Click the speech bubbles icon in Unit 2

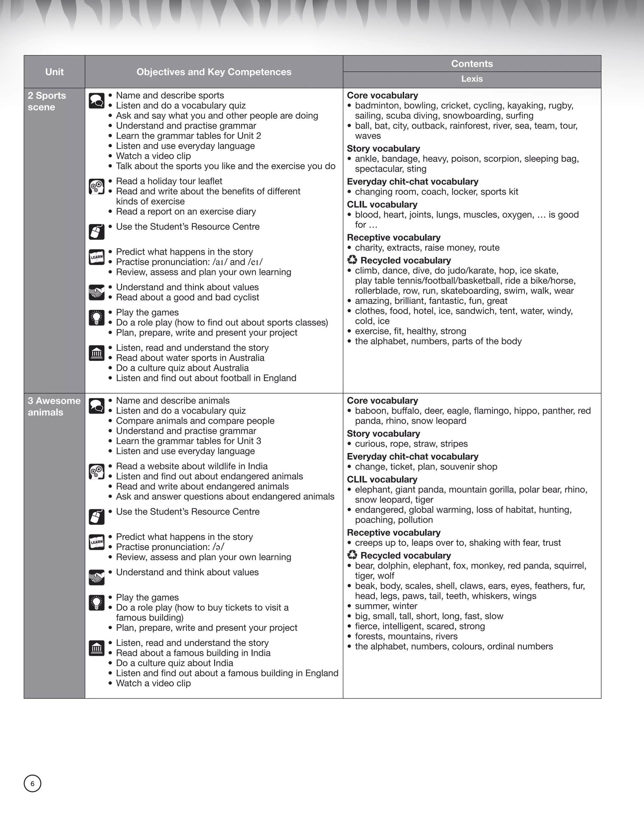97,101
